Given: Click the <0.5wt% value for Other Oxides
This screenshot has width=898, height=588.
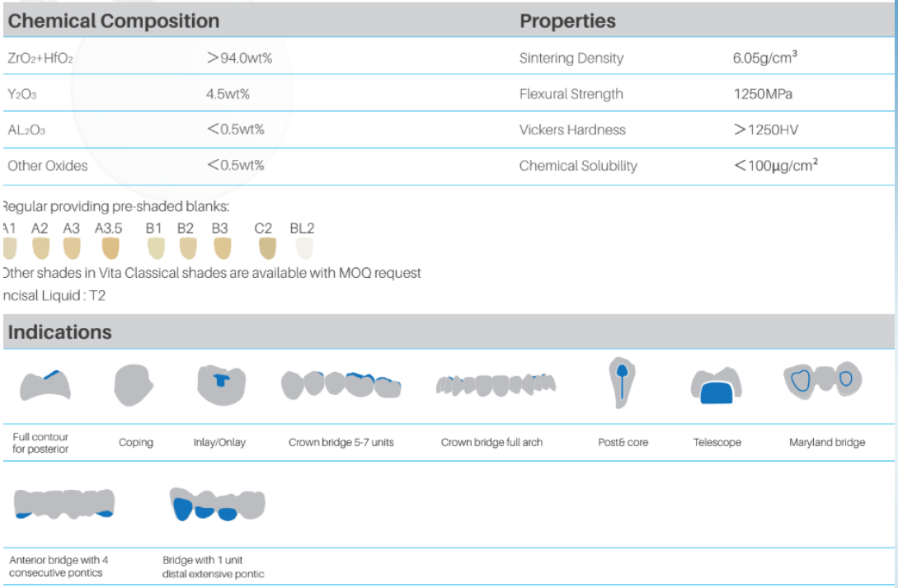Looking at the screenshot, I should (235, 166).
